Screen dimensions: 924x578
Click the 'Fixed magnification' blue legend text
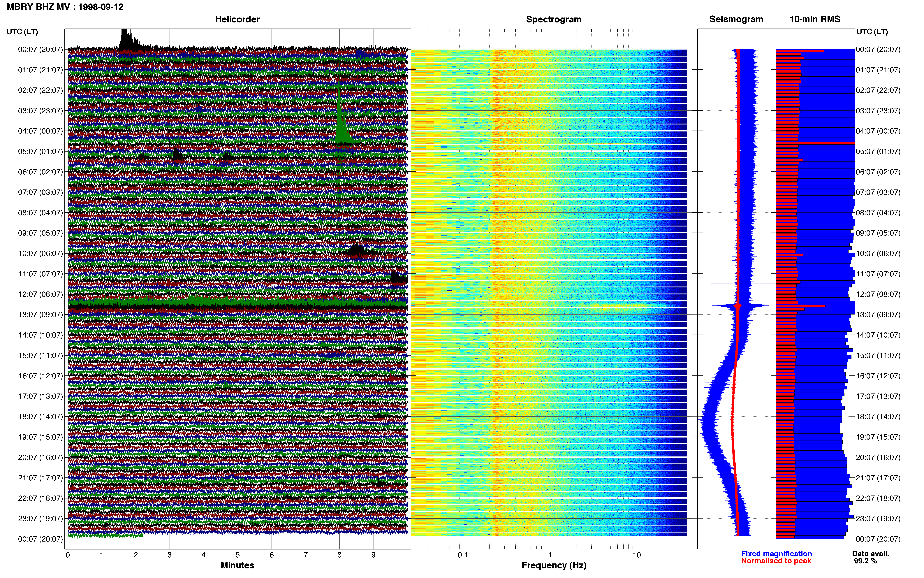click(776, 554)
